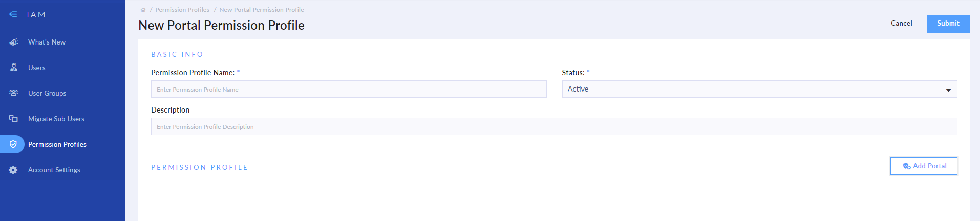Cancel the new permission profile
The height and width of the screenshot is (221, 980).
tap(901, 24)
